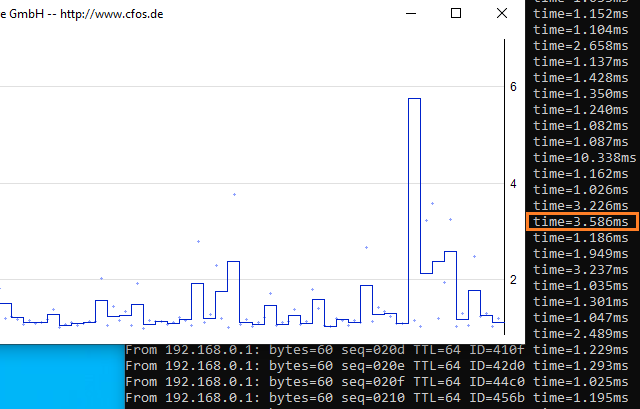Click the ID=42d0 value in console
The height and width of the screenshot is (409, 640).
pyautogui.click(x=497, y=366)
